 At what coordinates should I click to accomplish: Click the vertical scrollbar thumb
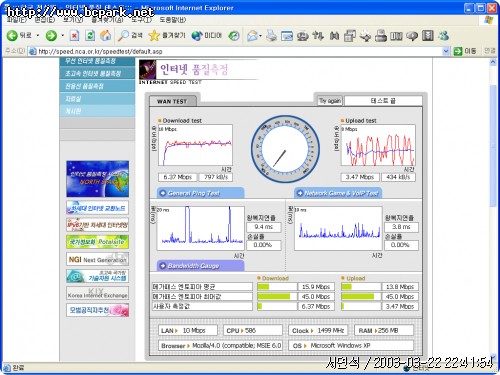click(493, 145)
